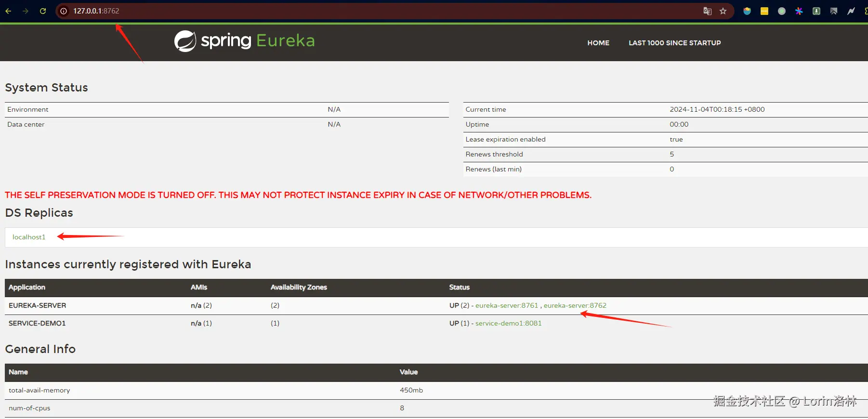Select the EUREKA-SERVER application cell
The width and height of the screenshot is (868, 419).
(x=38, y=305)
